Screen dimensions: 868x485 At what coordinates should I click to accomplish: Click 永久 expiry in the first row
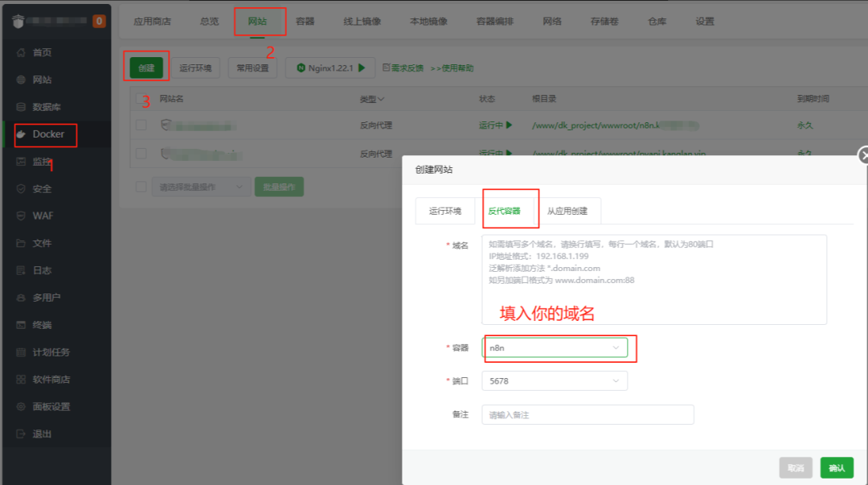tap(805, 125)
